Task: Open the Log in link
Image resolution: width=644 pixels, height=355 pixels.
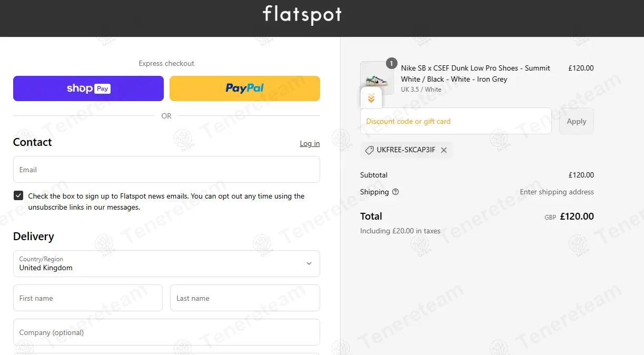Action: [x=310, y=143]
